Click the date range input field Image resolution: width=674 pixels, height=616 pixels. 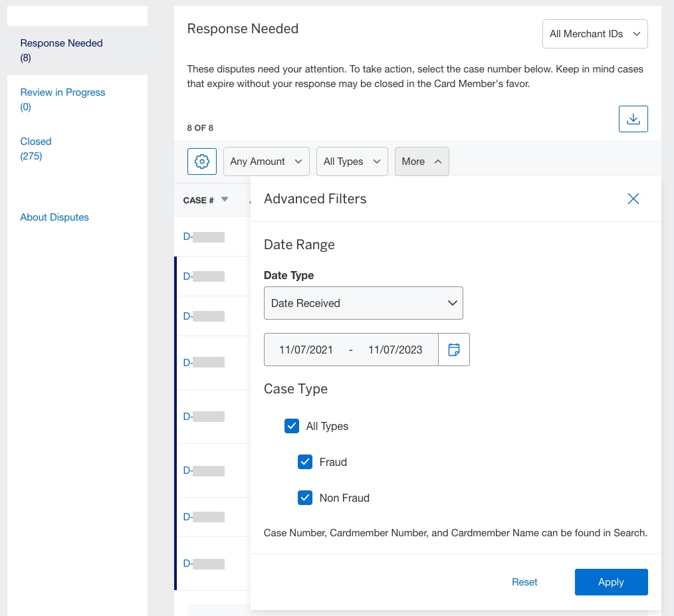[x=350, y=349]
